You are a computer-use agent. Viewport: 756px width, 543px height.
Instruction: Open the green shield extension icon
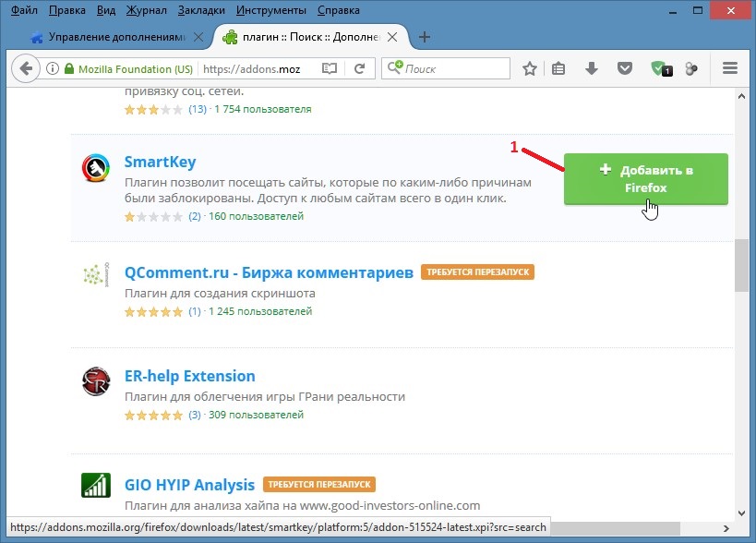tap(661, 68)
